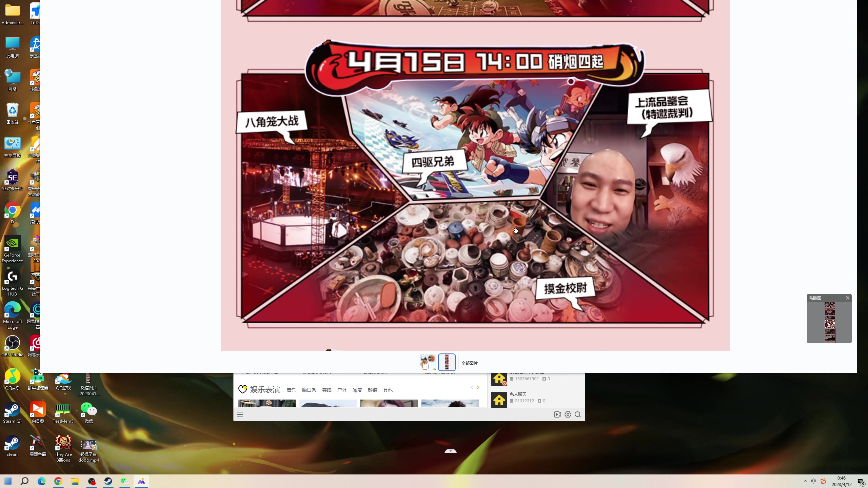
Task: Select 星际争霸 desktop icon
Action: coord(38,446)
